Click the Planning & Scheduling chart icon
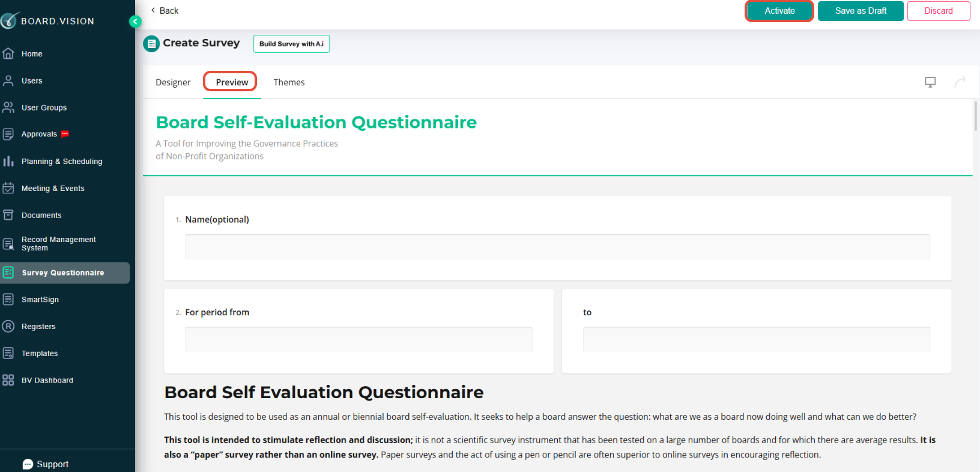 8,161
